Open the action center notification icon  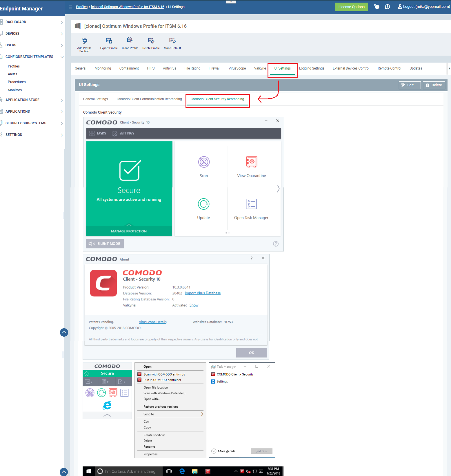pos(261,471)
